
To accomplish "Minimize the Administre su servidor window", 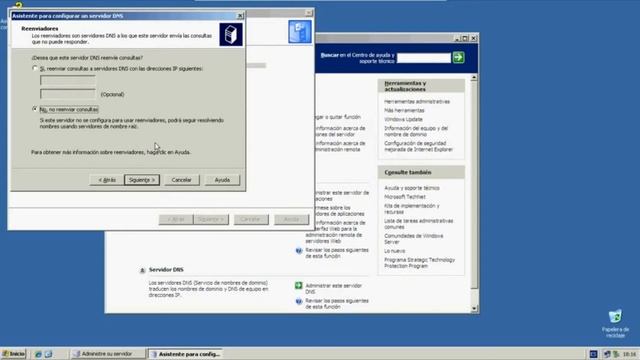I will pos(458,38).
